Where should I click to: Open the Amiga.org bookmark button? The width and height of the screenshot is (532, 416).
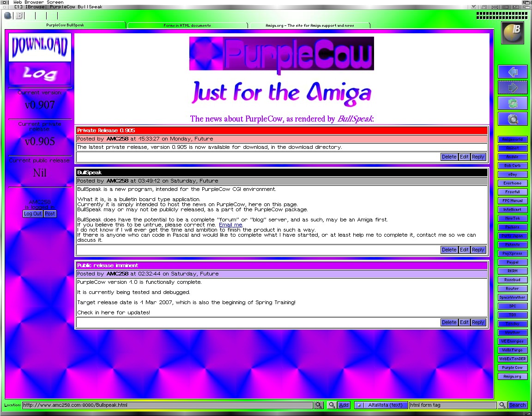512,376
